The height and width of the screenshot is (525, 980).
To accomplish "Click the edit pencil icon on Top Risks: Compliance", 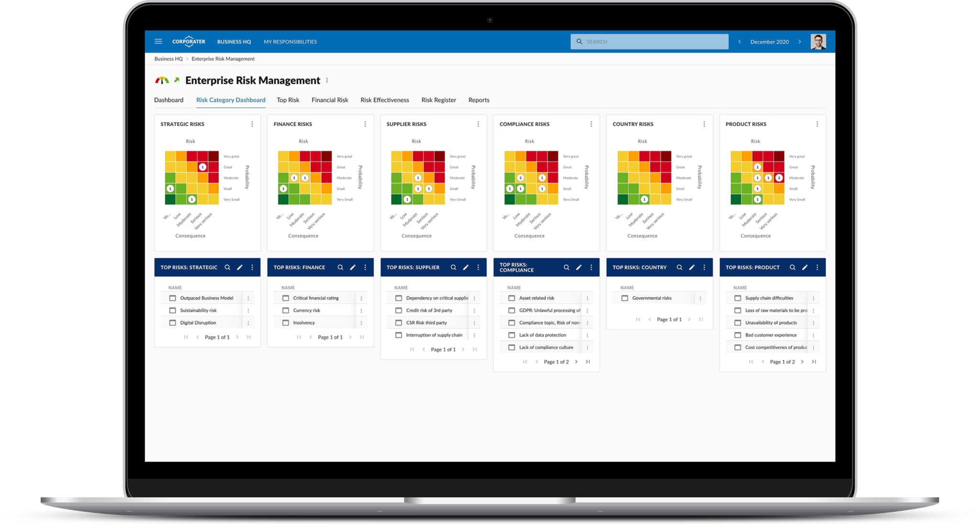I will 579,267.
